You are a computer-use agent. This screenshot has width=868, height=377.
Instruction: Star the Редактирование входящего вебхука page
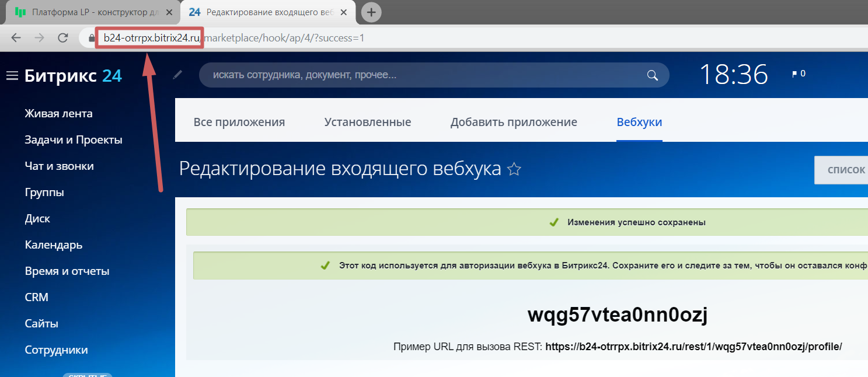coord(514,169)
